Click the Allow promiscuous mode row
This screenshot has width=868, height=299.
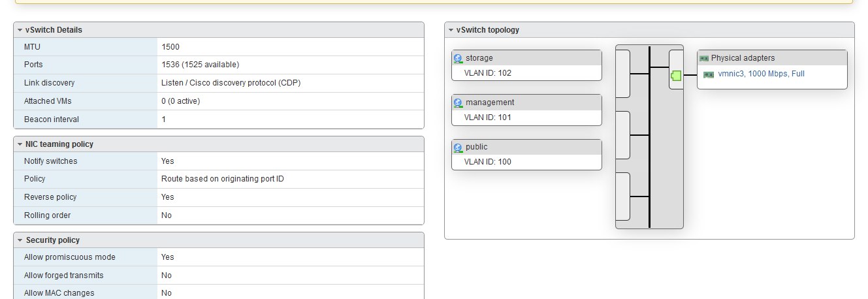218,257
